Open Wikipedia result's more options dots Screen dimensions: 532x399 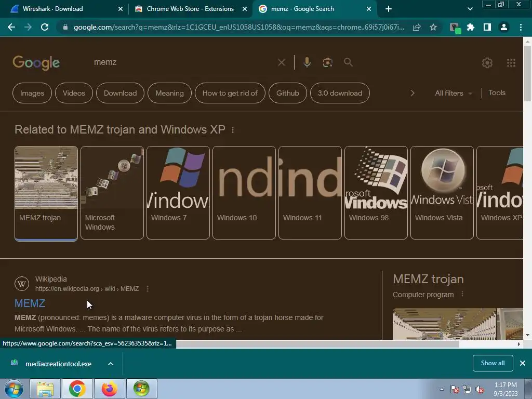pos(147,289)
